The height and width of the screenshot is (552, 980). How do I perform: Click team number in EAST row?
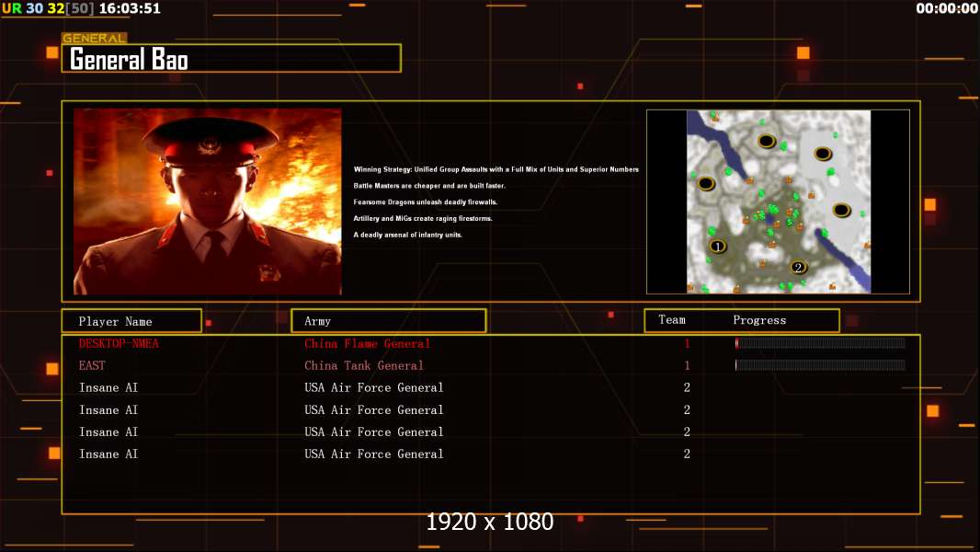[x=687, y=366]
